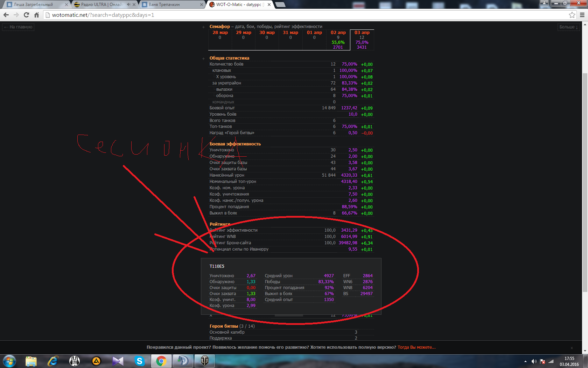Open the TeamSpeak taskbar icon
588x368 pixels.
[183, 361]
